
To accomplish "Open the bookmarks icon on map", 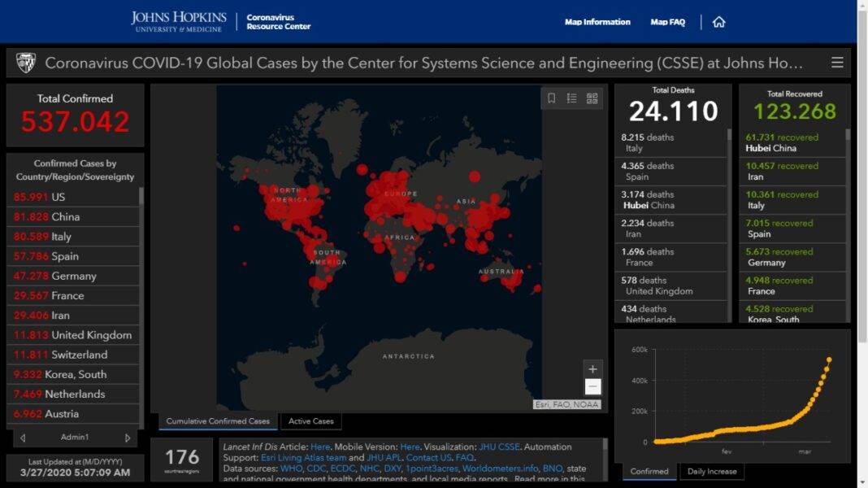I will 551,98.
